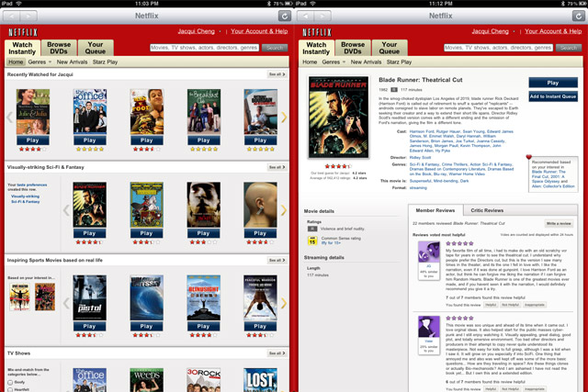The height and width of the screenshot is (392, 588).
Task: Click the Netflix logo on the left screen
Action: click(x=23, y=32)
